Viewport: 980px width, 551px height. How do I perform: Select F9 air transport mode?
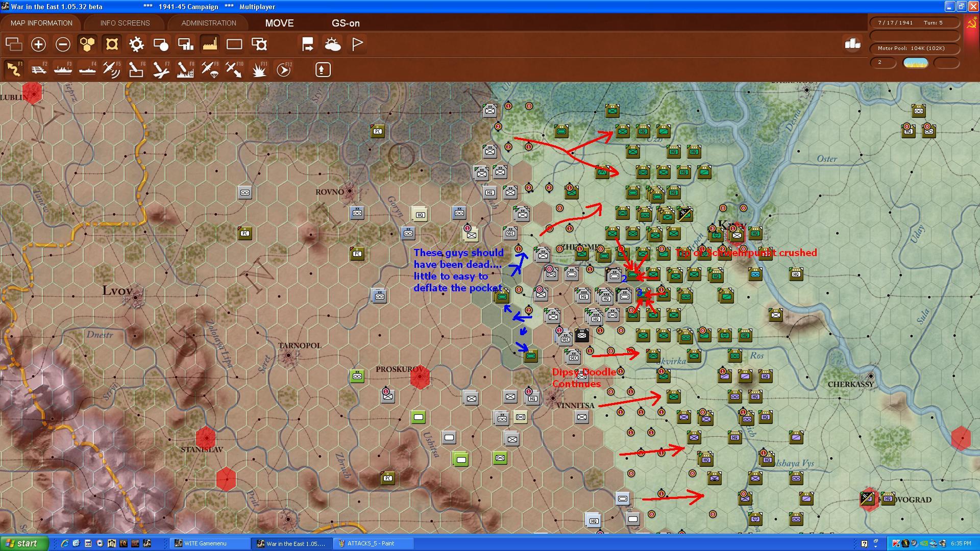pos(210,69)
